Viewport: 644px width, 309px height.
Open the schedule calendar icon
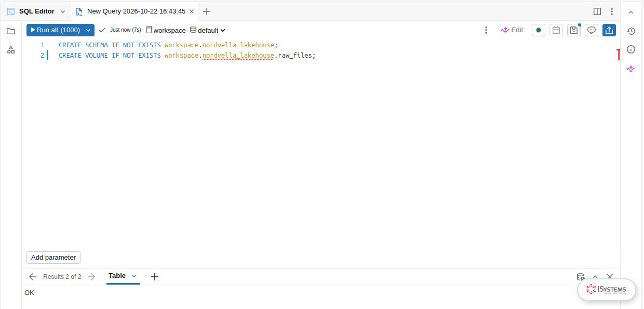click(556, 30)
